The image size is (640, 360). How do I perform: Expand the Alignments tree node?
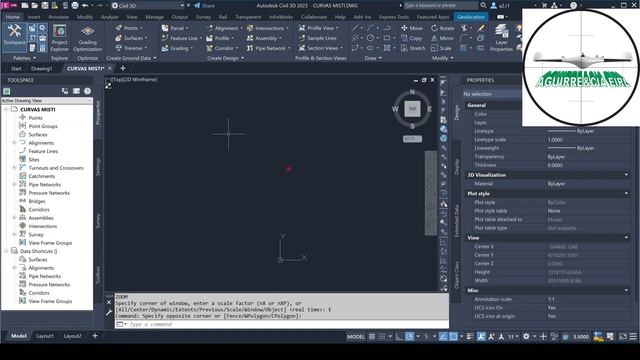coord(14,143)
